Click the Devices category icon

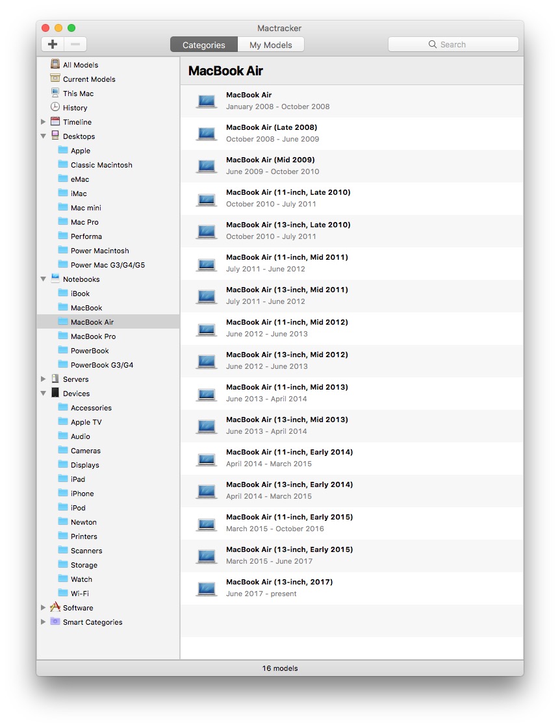click(x=55, y=393)
